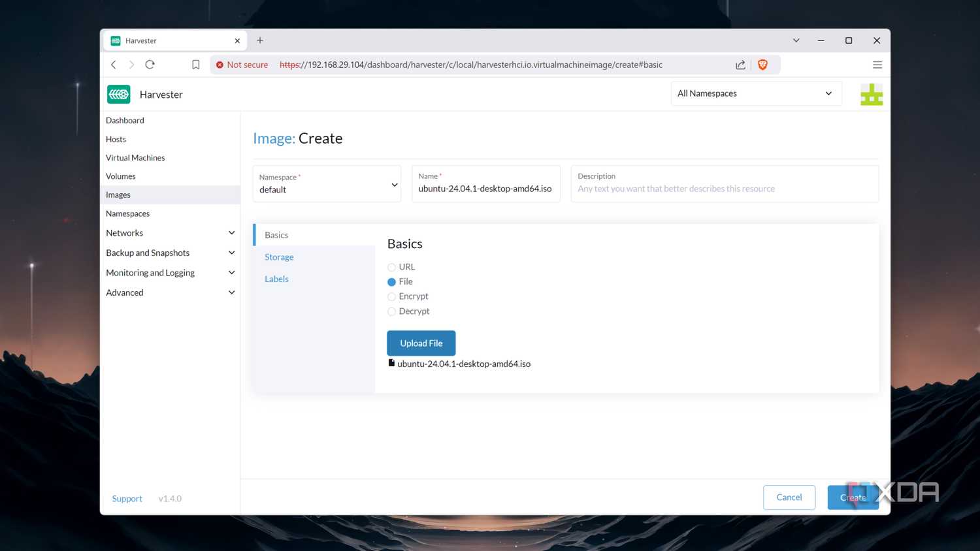Go forward in browser history
This screenshot has width=980, height=551.
[x=131, y=65]
